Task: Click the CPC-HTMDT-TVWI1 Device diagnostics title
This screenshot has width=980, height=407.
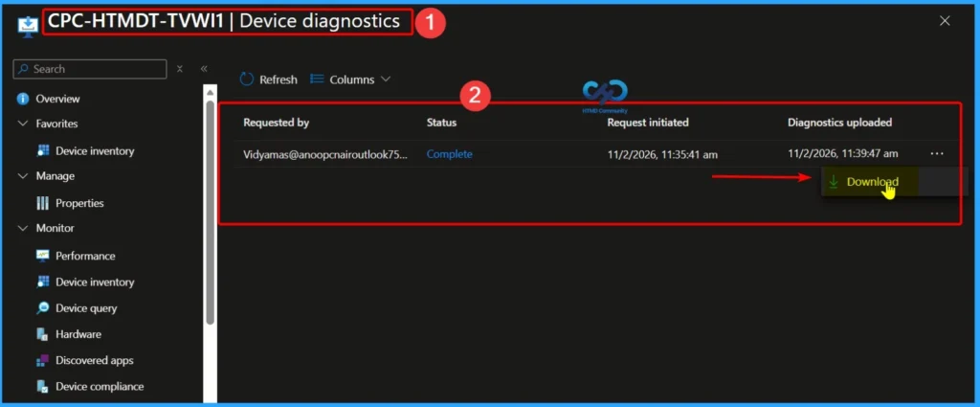Action: [x=224, y=21]
